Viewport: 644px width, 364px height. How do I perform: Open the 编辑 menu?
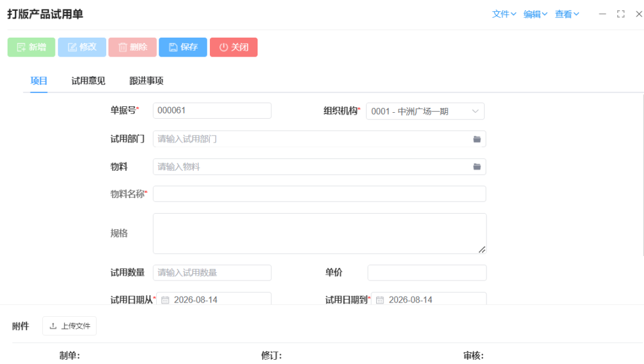(x=535, y=14)
